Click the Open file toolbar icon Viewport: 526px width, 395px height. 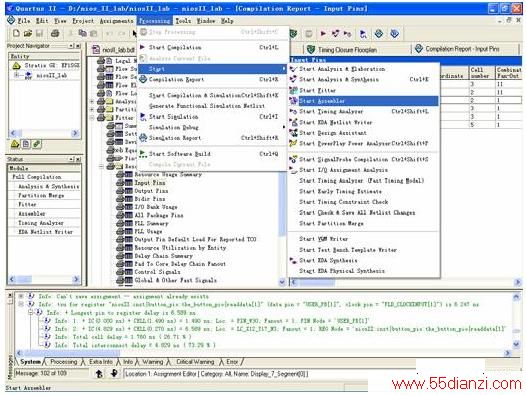pyautogui.click(x=28, y=33)
